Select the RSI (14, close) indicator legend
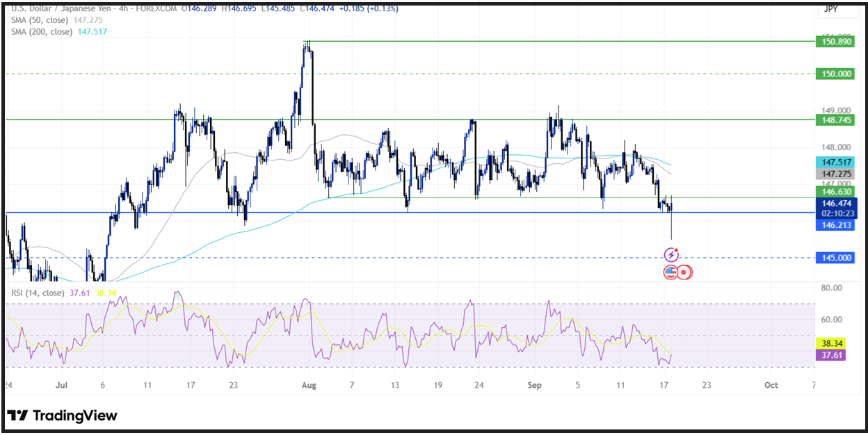The height and width of the screenshot is (435, 868). click(x=38, y=293)
